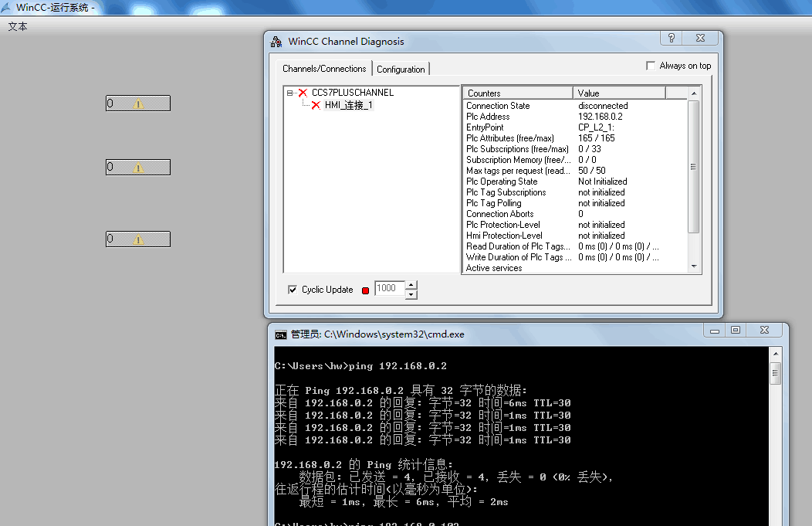Switch to the Channels/Connections tab
Viewport: 812px width, 526px height.
point(324,69)
